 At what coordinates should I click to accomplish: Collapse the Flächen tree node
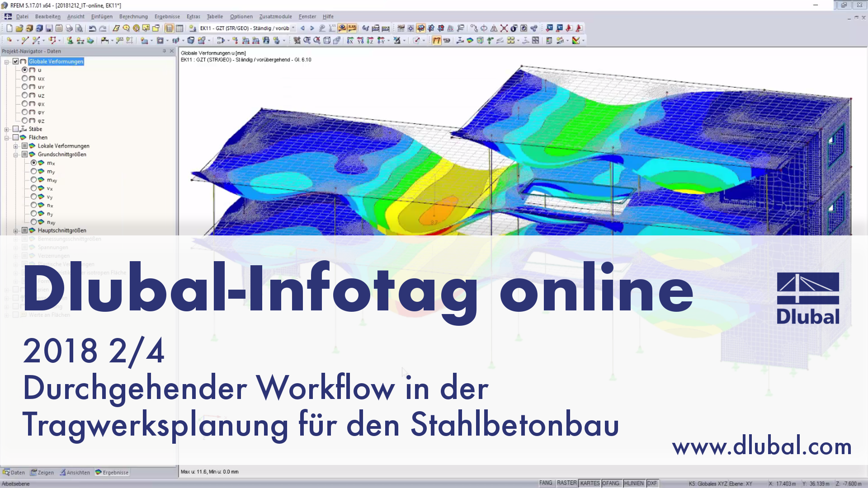click(7, 138)
